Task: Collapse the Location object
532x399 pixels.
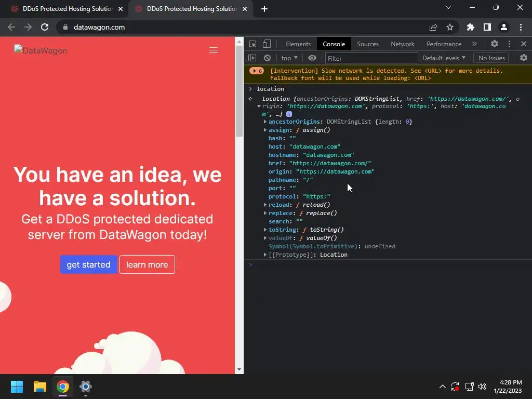Action: click(259, 106)
